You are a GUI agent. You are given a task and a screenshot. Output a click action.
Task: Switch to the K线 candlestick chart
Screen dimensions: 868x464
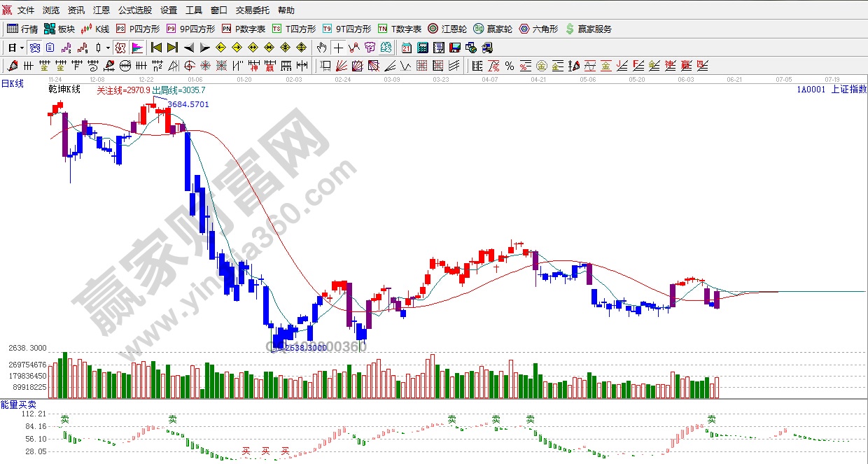[95, 29]
